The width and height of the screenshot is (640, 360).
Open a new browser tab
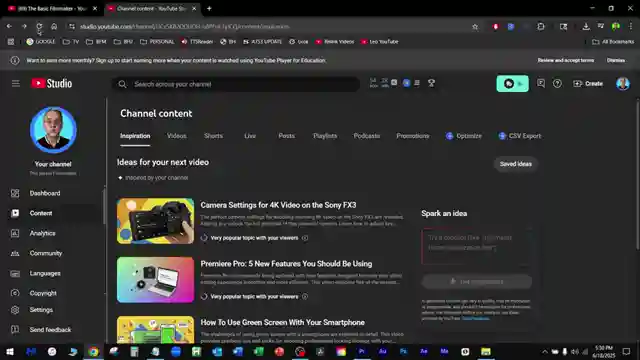click(209, 9)
